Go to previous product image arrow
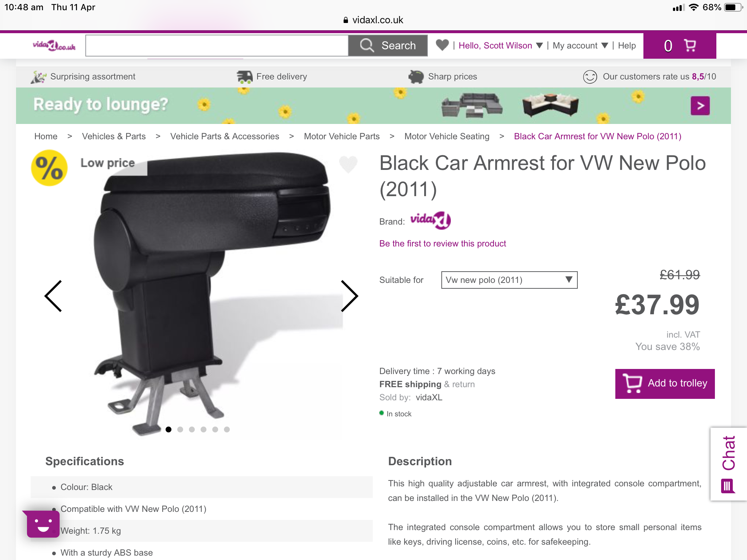This screenshot has width=747, height=560. click(53, 296)
